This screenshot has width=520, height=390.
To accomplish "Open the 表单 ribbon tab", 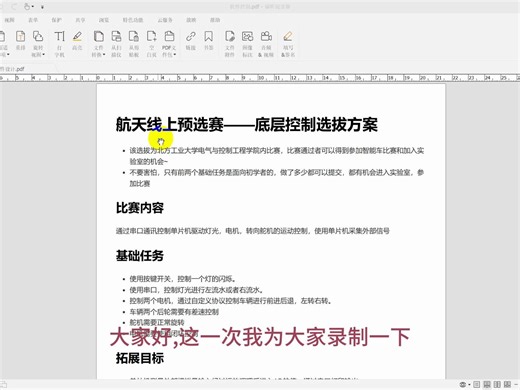I will 33,20.
